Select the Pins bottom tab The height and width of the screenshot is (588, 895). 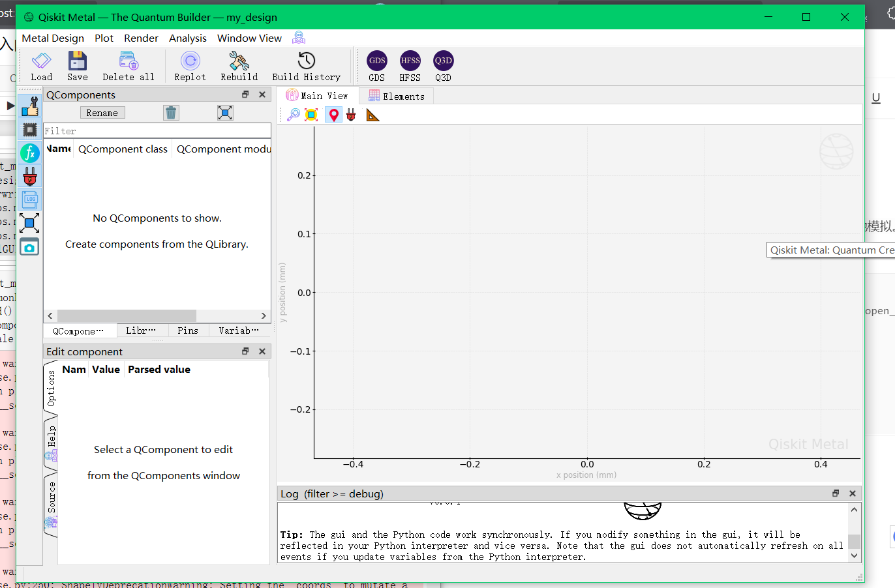pyautogui.click(x=188, y=331)
